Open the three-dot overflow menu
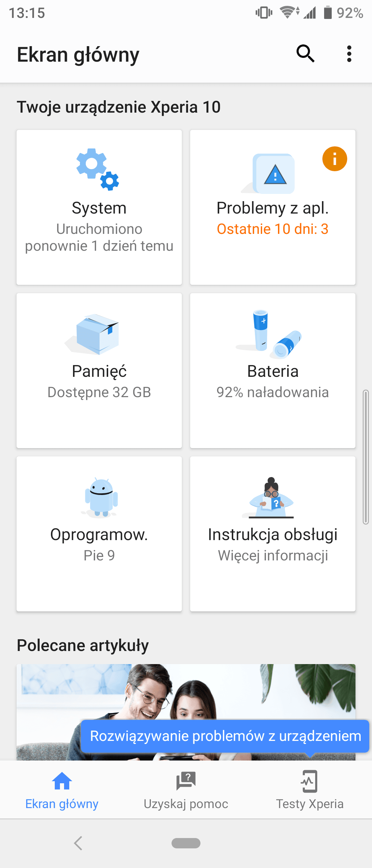The image size is (372, 868). (x=349, y=54)
